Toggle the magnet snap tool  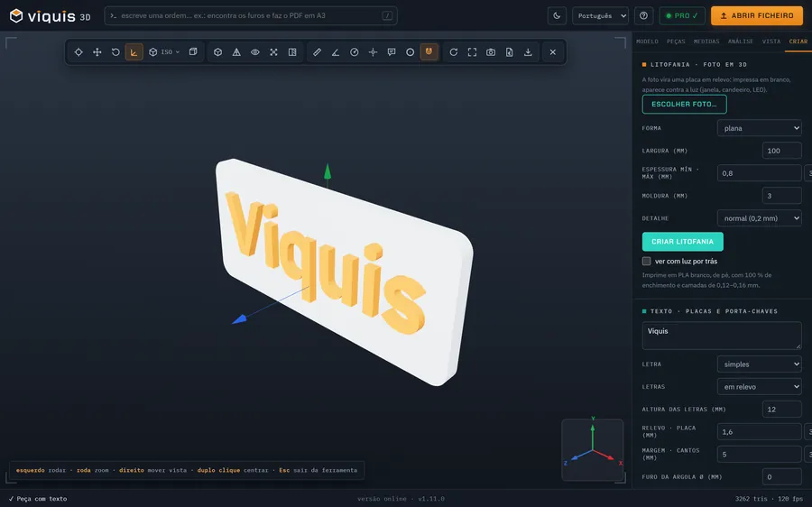[429, 52]
